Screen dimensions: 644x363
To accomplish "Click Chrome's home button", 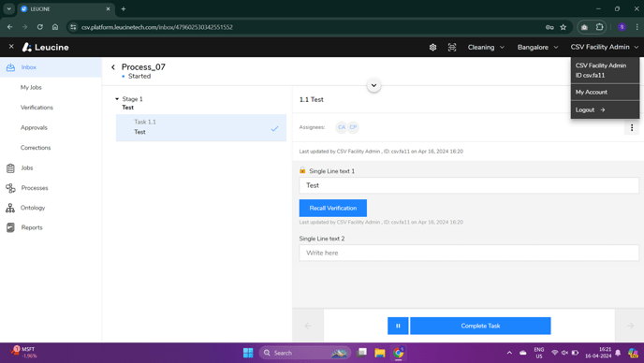I will (55, 27).
